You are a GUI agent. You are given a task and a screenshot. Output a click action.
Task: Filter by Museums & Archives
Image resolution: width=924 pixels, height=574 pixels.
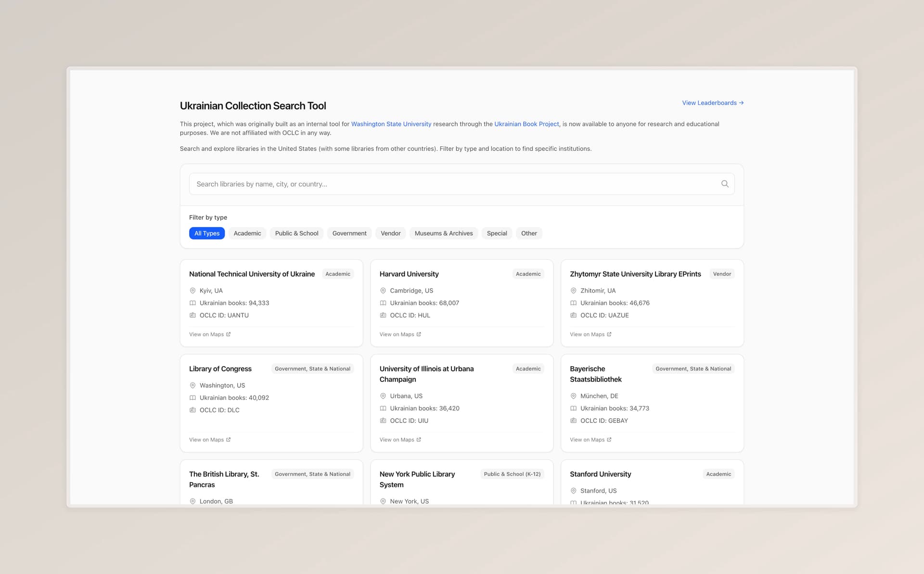click(444, 233)
